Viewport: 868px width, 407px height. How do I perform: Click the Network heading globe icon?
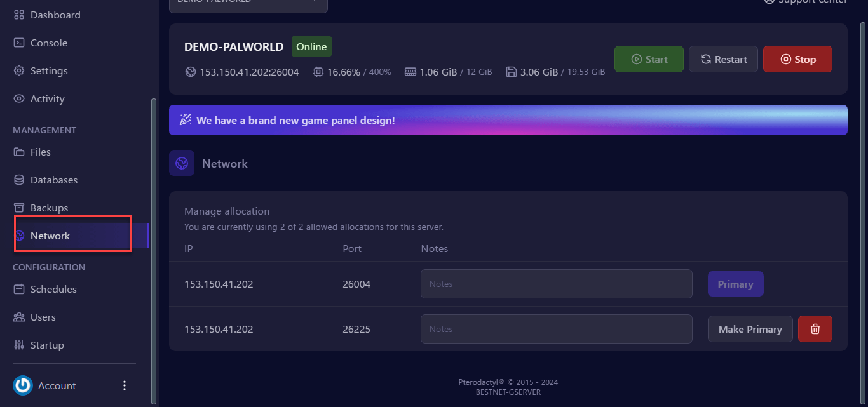click(182, 163)
